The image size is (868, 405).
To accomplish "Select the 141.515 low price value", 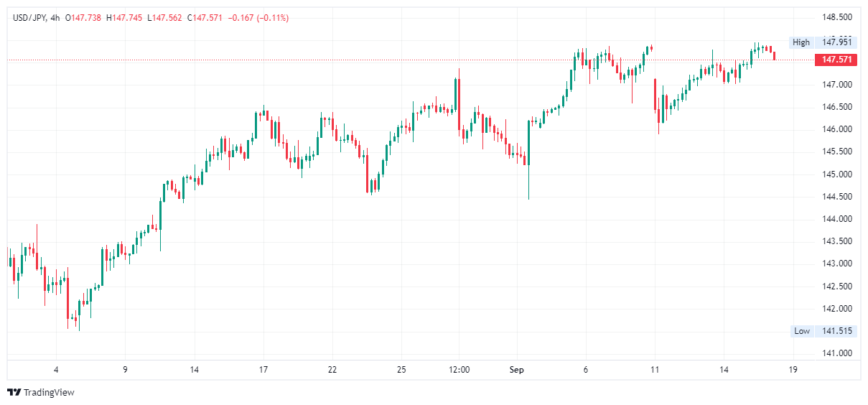I will (837, 331).
